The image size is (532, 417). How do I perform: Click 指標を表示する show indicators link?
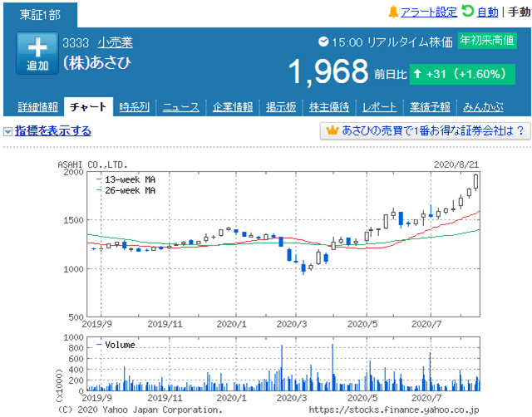(53, 131)
